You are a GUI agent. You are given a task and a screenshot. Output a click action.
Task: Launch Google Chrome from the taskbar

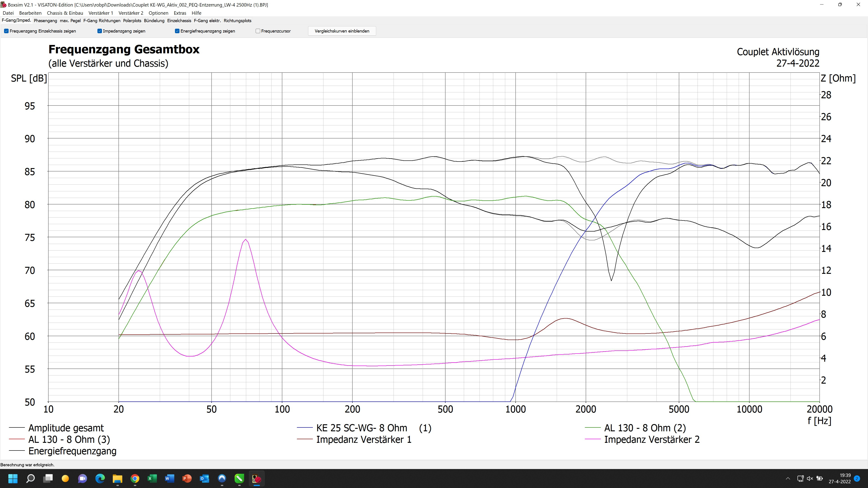click(x=135, y=479)
